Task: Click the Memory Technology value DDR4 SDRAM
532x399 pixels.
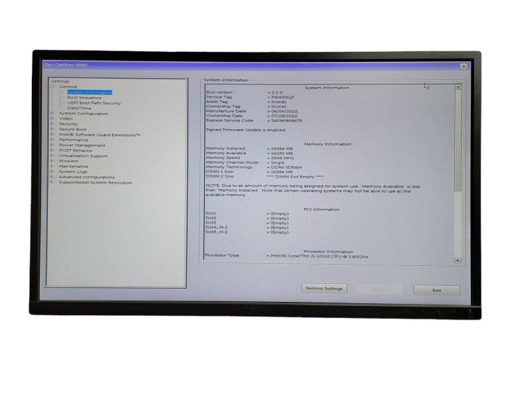Action: [286, 168]
